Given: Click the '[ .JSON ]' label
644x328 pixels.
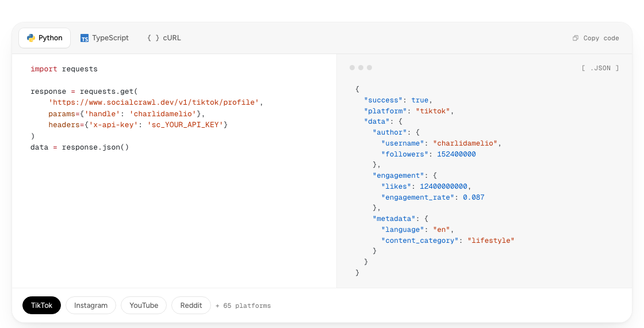Looking at the screenshot, I should tap(600, 68).
